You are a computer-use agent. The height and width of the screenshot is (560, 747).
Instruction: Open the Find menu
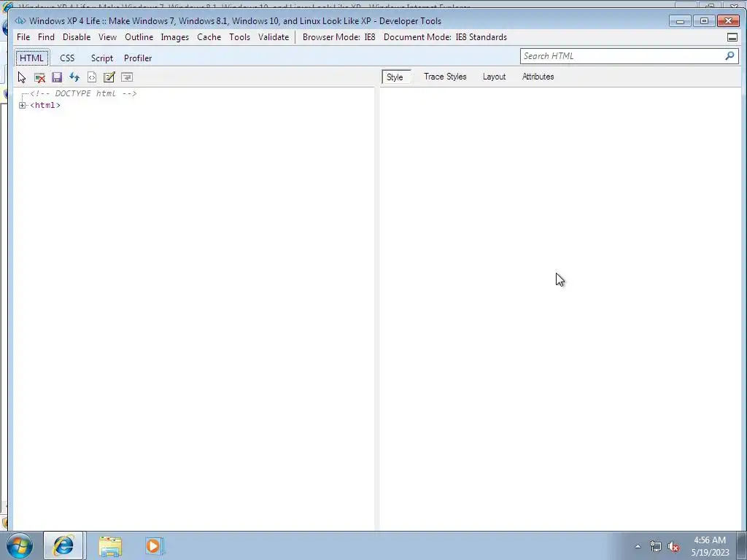(x=46, y=37)
